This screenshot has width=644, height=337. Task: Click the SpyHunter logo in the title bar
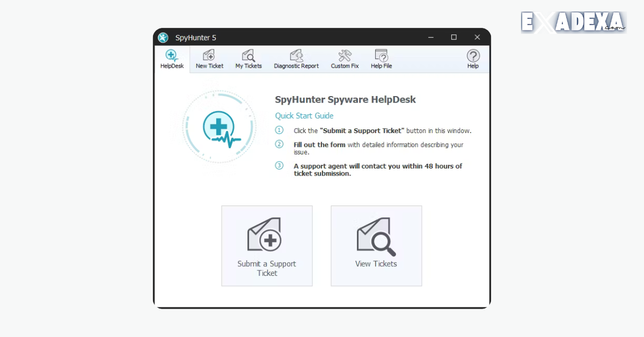tap(163, 38)
